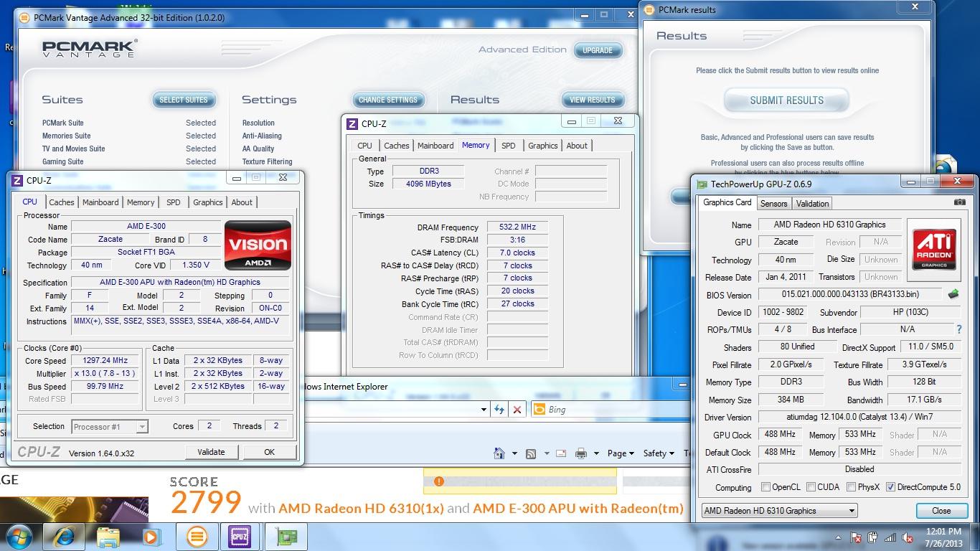The width and height of the screenshot is (980, 551).
Task: Select SPD tab in Memory CPU-Z window
Action: tap(509, 146)
